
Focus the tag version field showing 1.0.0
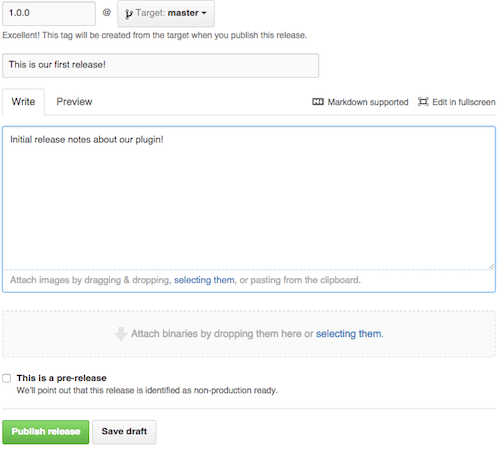49,13
